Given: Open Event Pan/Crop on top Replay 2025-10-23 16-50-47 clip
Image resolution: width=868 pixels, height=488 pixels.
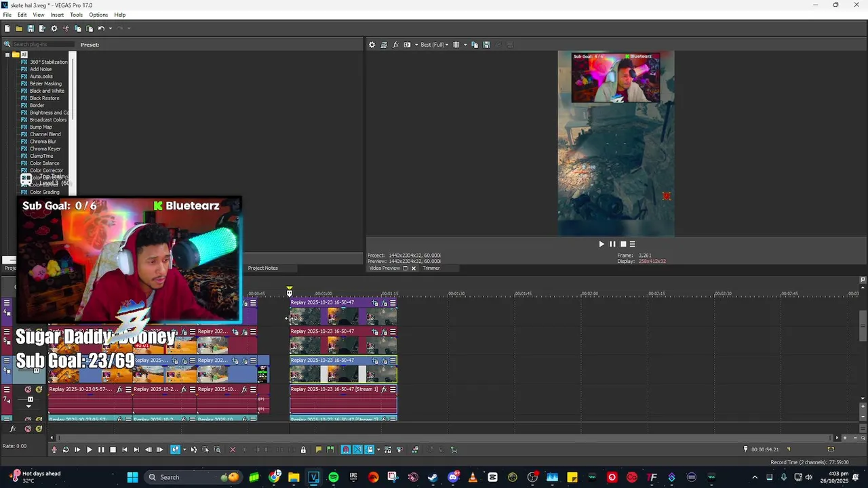Looking at the screenshot, I should click(x=375, y=303).
